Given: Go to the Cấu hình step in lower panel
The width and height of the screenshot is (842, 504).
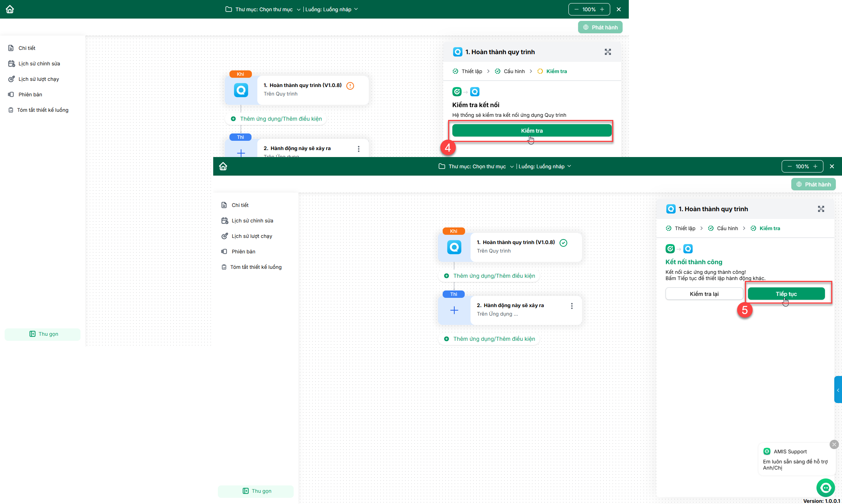Looking at the screenshot, I should pyautogui.click(x=727, y=228).
